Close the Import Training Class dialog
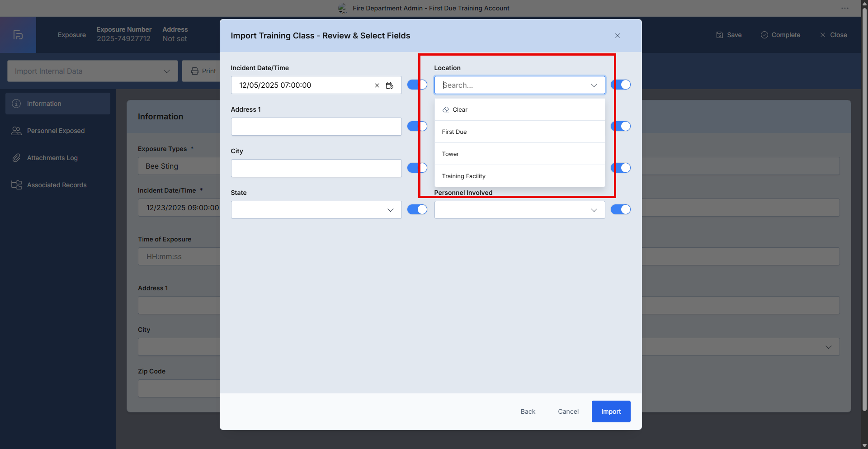The width and height of the screenshot is (868, 449). [617, 36]
